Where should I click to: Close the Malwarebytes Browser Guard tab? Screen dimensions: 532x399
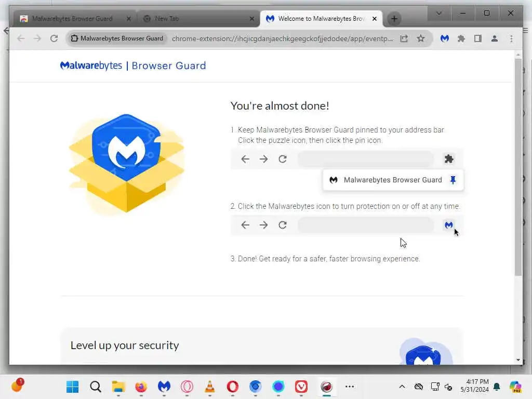click(x=129, y=19)
